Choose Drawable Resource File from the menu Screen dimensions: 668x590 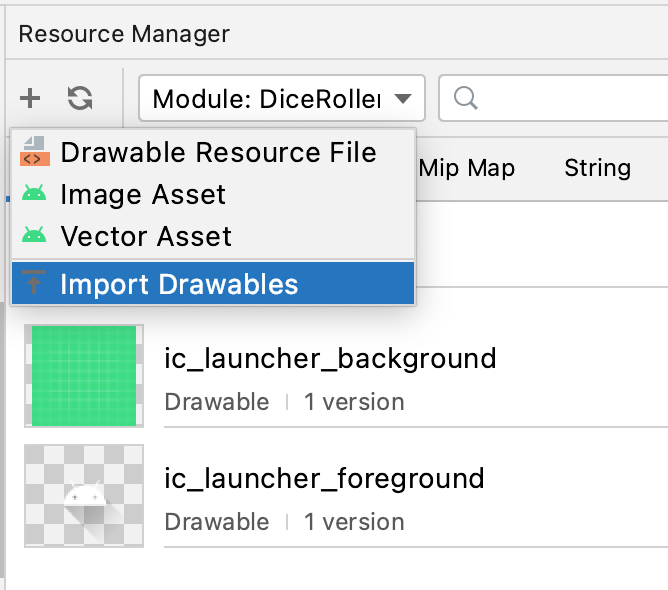point(218,152)
